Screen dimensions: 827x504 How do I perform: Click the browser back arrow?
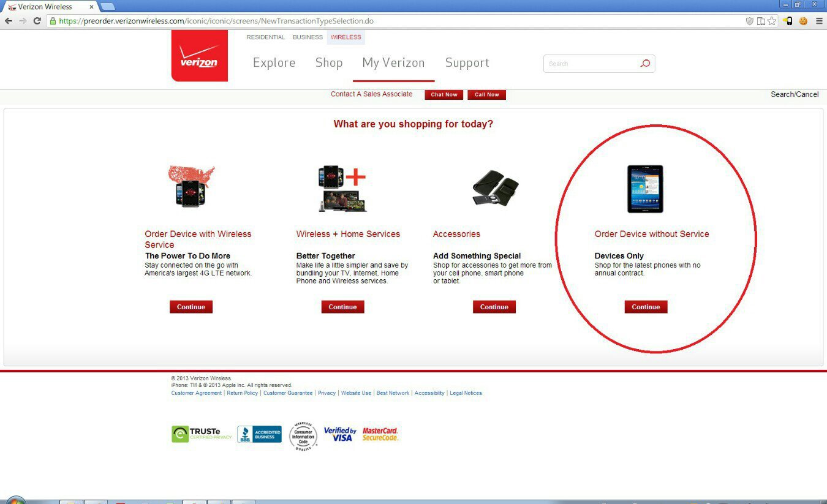coord(9,21)
